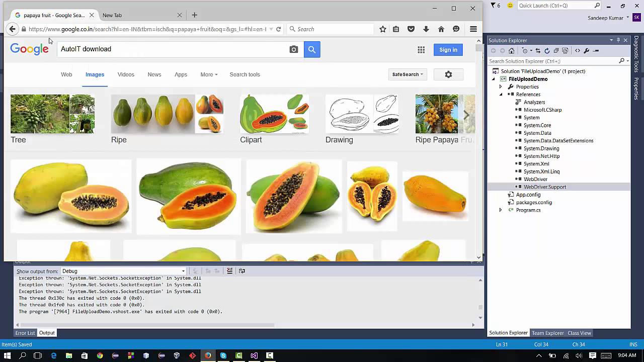The height and width of the screenshot is (362, 644).
Task: Click the View Code icon in Solution Explorer
Action: click(x=577, y=51)
